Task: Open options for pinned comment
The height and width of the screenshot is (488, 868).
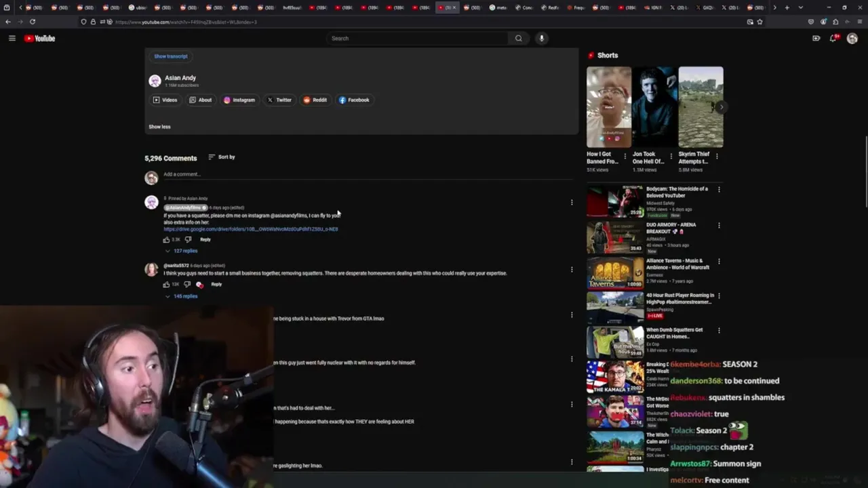Action: pyautogui.click(x=572, y=202)
